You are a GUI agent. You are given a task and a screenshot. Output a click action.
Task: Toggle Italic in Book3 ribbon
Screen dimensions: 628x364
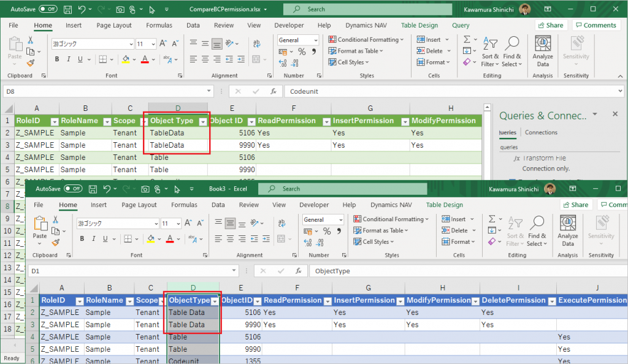coord(94,239)
